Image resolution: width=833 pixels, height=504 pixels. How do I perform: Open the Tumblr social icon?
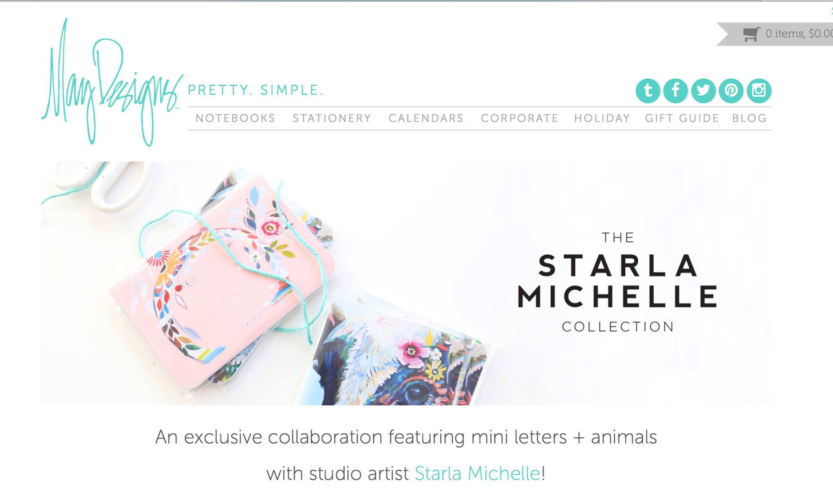[x=648, y=91]
